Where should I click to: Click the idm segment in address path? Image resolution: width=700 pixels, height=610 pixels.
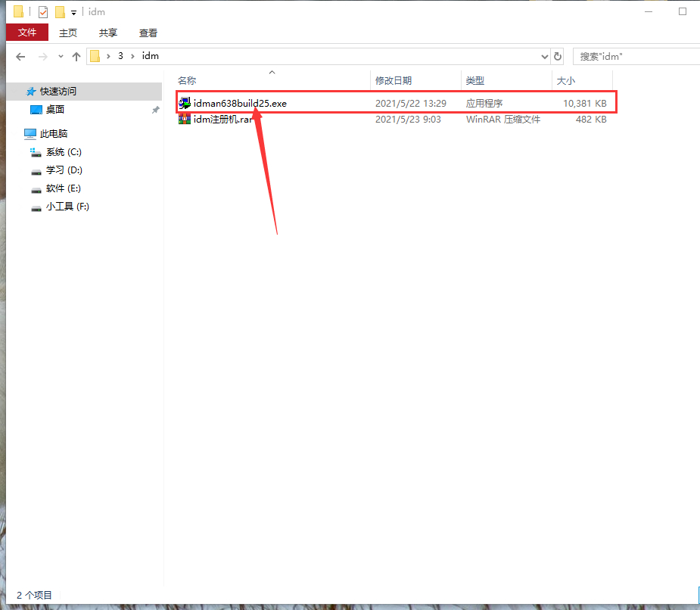(151, 56)
